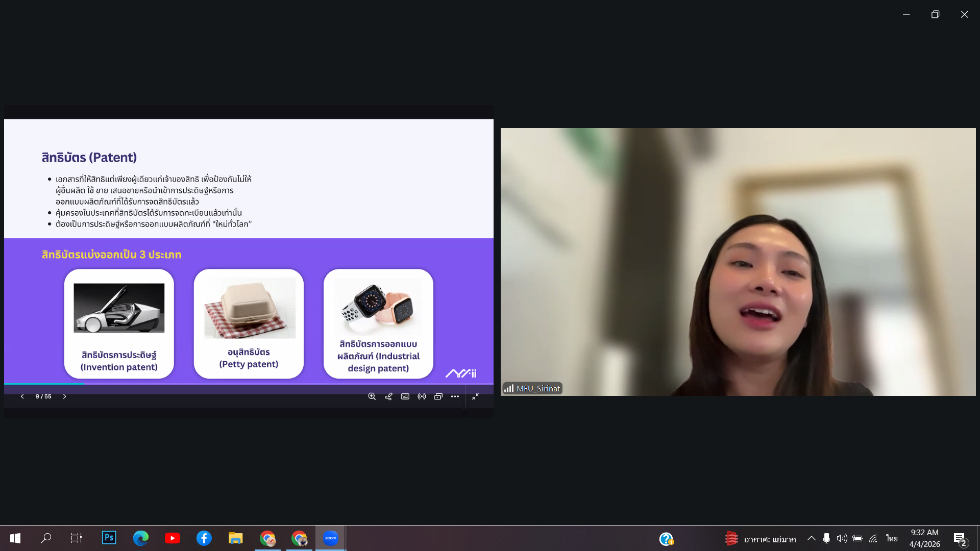Open Photoshop from the taskbar
Screen dimensions: 980x551
[109, 538]
